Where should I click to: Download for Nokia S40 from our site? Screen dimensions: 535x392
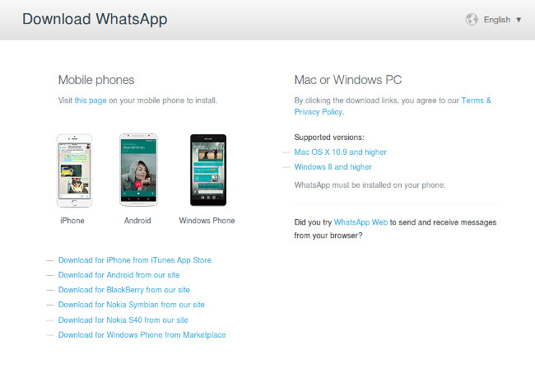123,320
